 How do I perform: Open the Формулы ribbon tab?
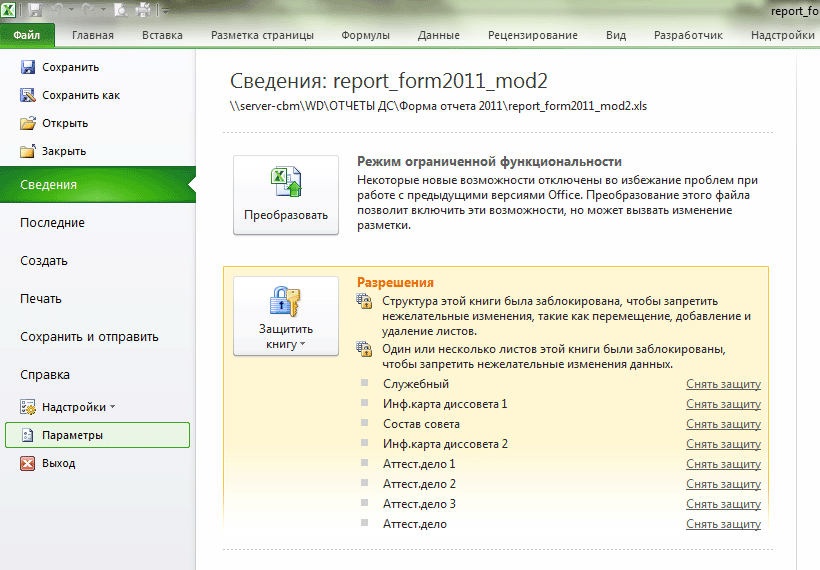(366, 35)
